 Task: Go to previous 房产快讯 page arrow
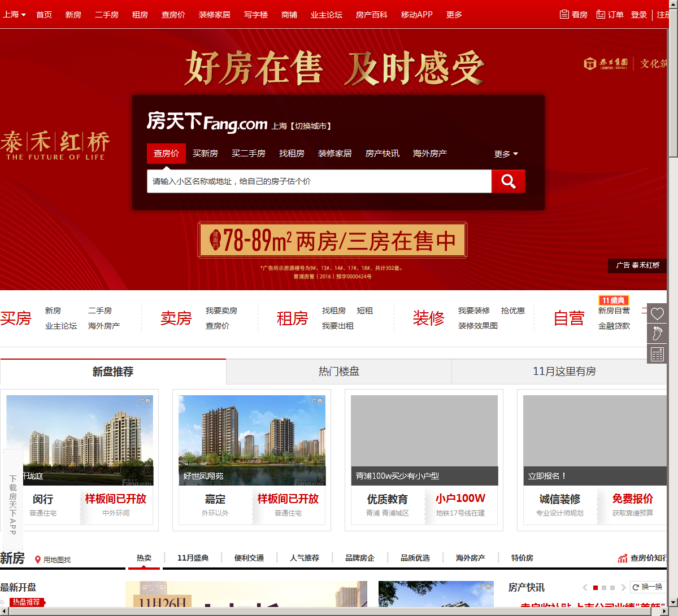point(585,588)
